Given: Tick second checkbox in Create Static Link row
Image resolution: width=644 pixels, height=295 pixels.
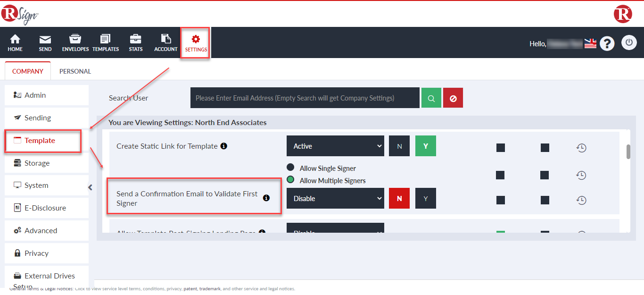Looking at the screenshot, I should 545,148.
